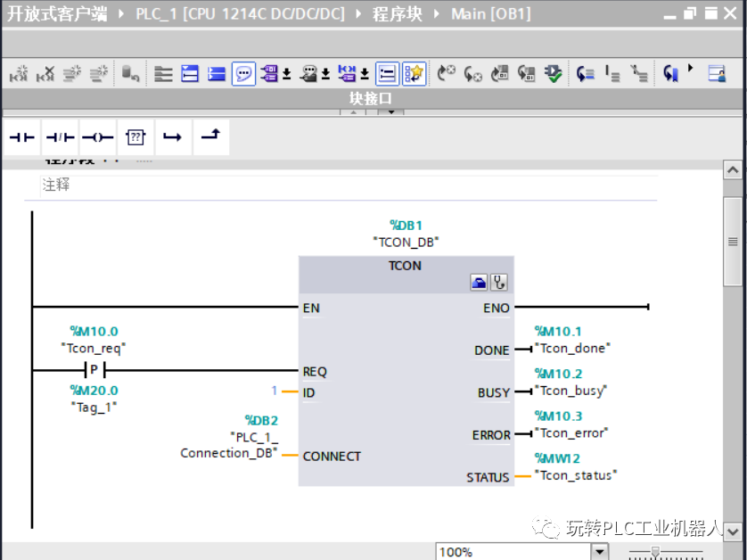Select the Normally Open contact tool

(21, 136)
